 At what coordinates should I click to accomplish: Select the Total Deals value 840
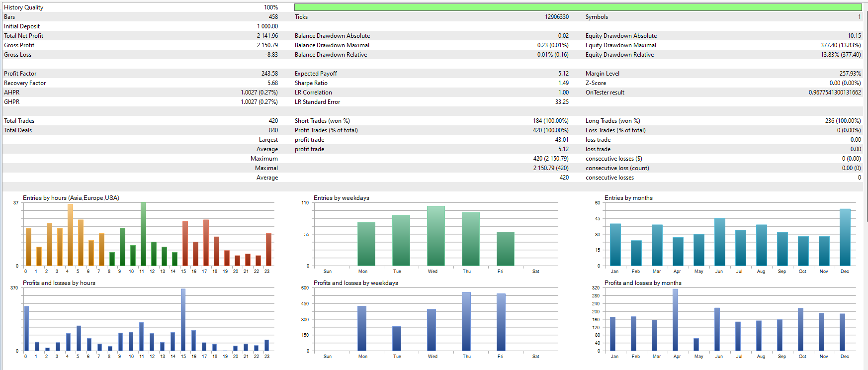click(273, 130)
